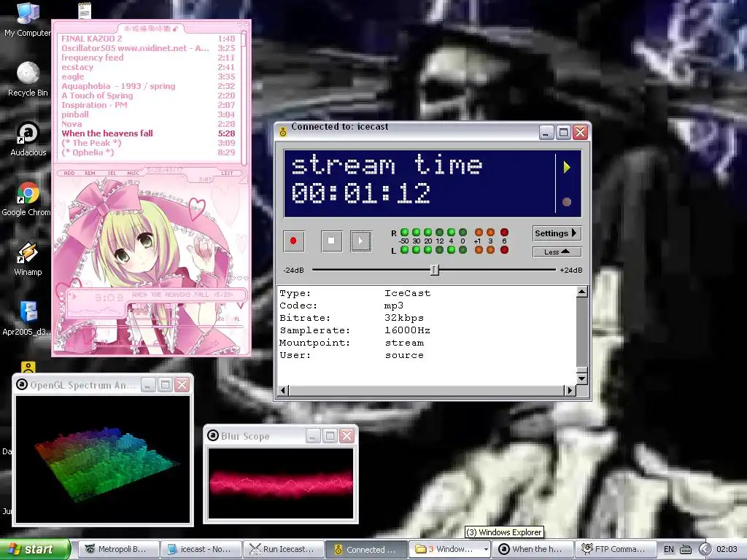
Task: Click the scrolling 'When the heavens fall' song title display
Action: pos(182,295)
